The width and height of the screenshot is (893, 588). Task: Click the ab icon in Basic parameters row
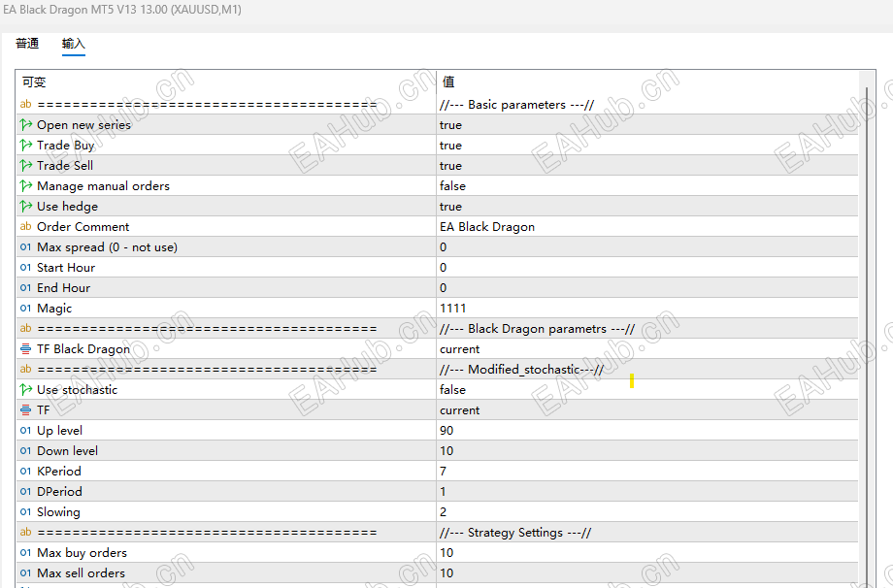(x=25, y=104)
